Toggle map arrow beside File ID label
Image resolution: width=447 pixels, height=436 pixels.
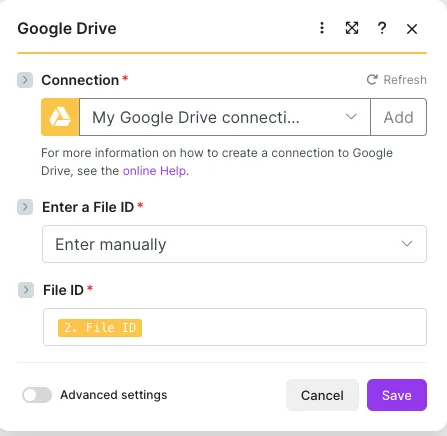[x=26, y=290]
